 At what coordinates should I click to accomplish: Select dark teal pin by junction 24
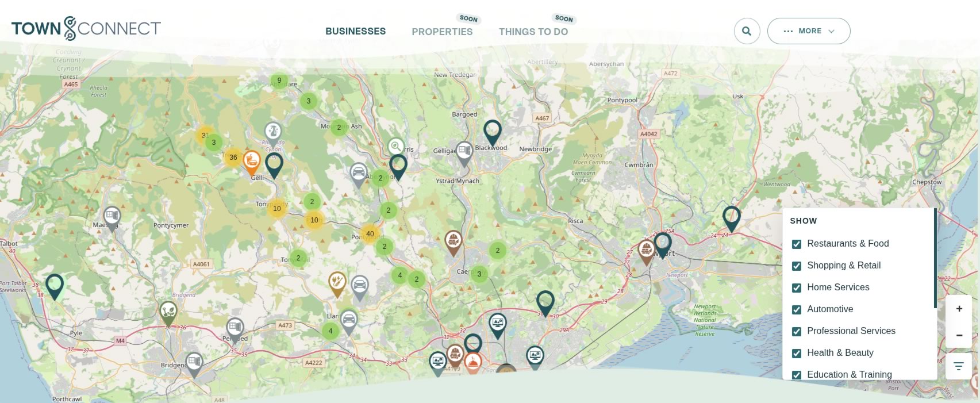pos(732,219)
